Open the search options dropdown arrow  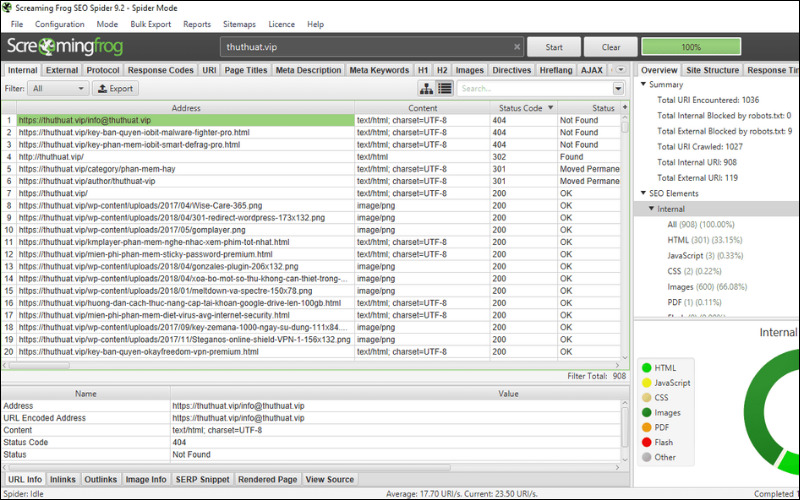coord(618,88)
